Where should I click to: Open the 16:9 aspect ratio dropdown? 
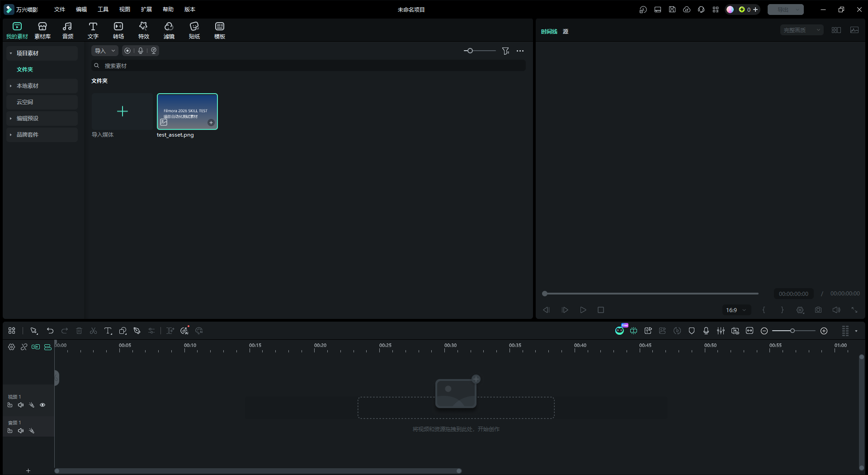pos(736,310)
